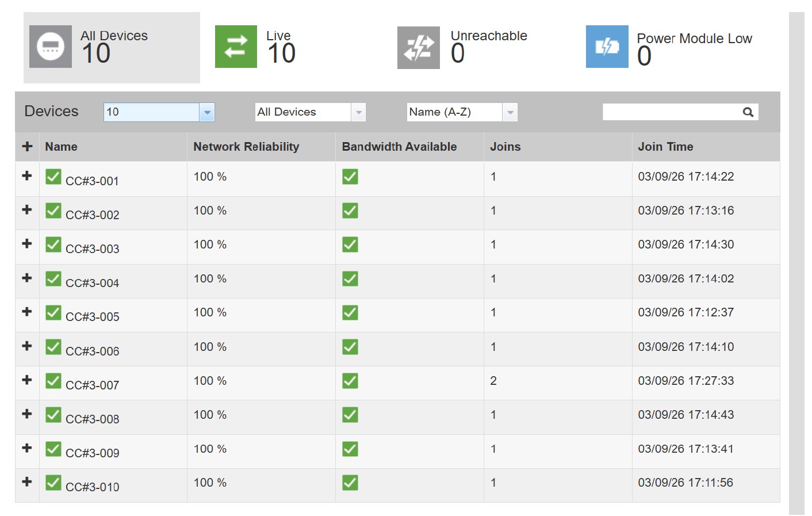Click the Live count of 10
Screen dimensions: 812x516
click(282, 54)
